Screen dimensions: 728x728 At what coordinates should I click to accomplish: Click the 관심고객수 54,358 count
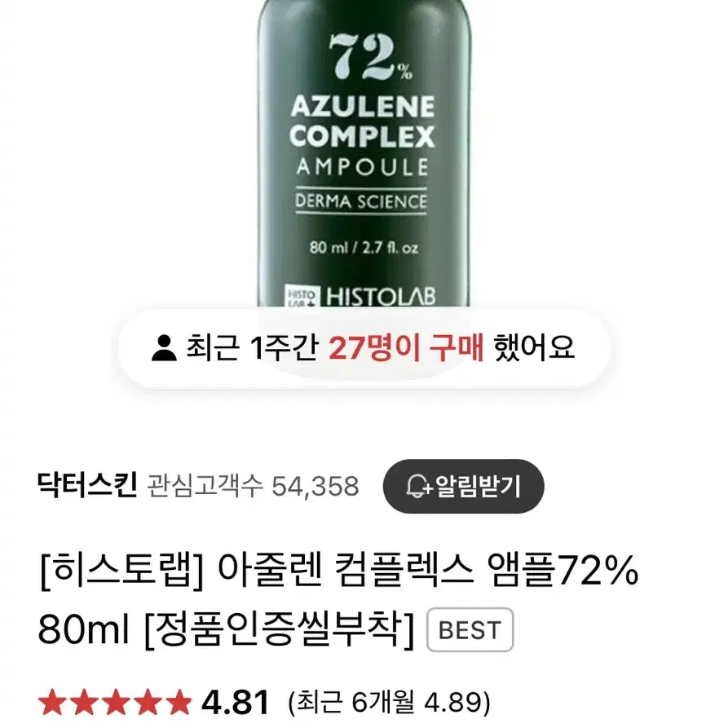pyautogui.click(x=253, y=486)
